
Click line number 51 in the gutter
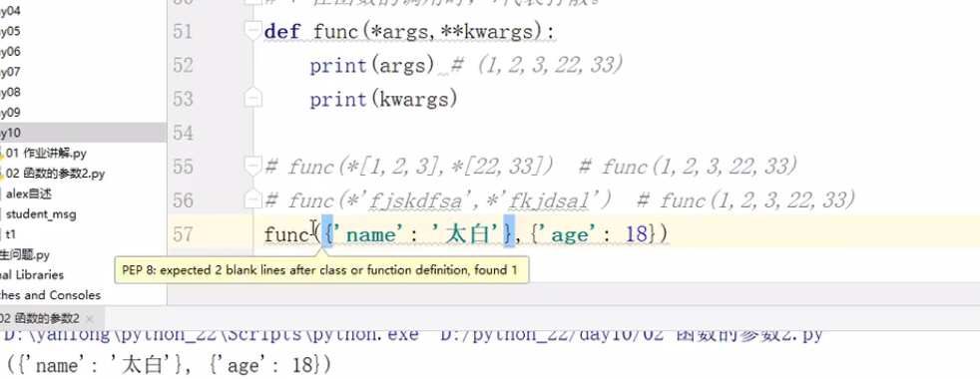pyautogui.click(x=183, y=31)
